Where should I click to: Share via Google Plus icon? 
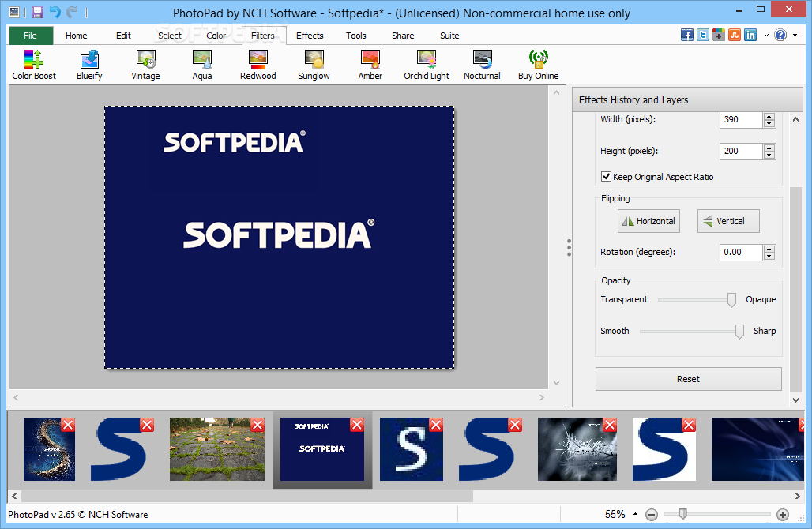[x=719, y=35]
